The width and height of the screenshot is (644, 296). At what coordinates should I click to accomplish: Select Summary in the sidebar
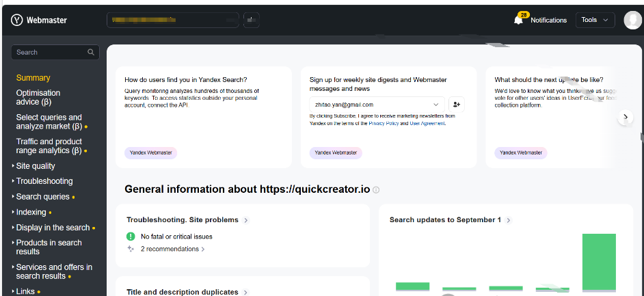pyautogui.click(x=33, y=78)
